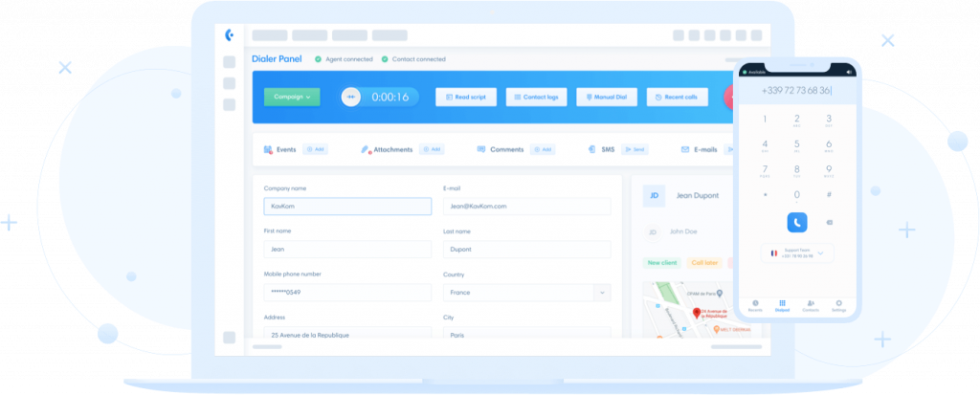Open Contact logs
The image size is (980, 395).
(536, 97)
